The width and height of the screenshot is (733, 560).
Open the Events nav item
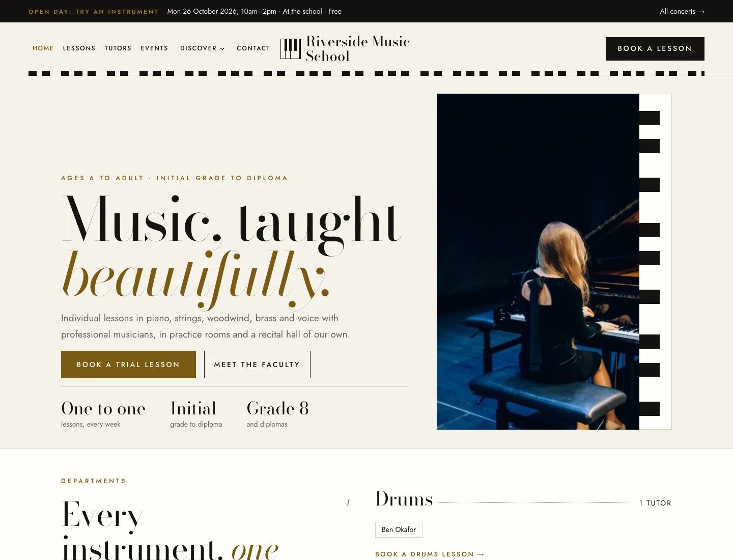click(154, 48)
